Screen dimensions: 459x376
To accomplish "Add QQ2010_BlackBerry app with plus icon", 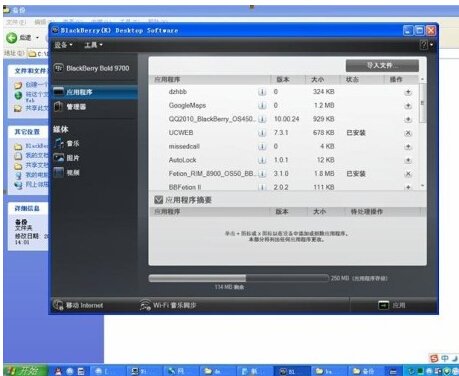I will coord(408,119).
